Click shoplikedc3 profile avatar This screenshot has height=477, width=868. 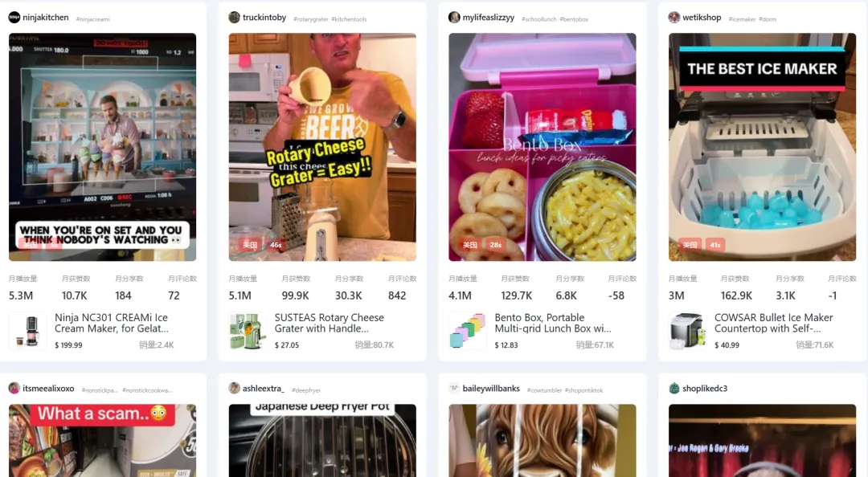674,389
